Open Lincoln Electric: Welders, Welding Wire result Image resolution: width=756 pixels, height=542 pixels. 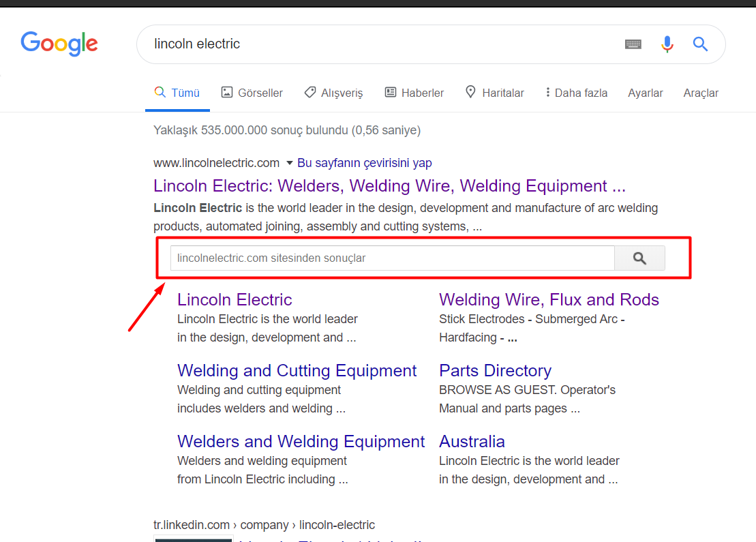pos(389,185)
